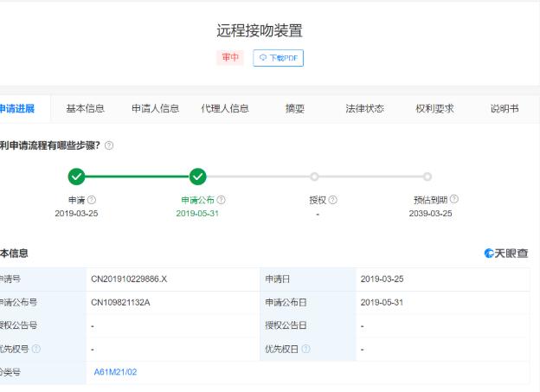Click help icon next to 预估到期 label

point(454,200)
